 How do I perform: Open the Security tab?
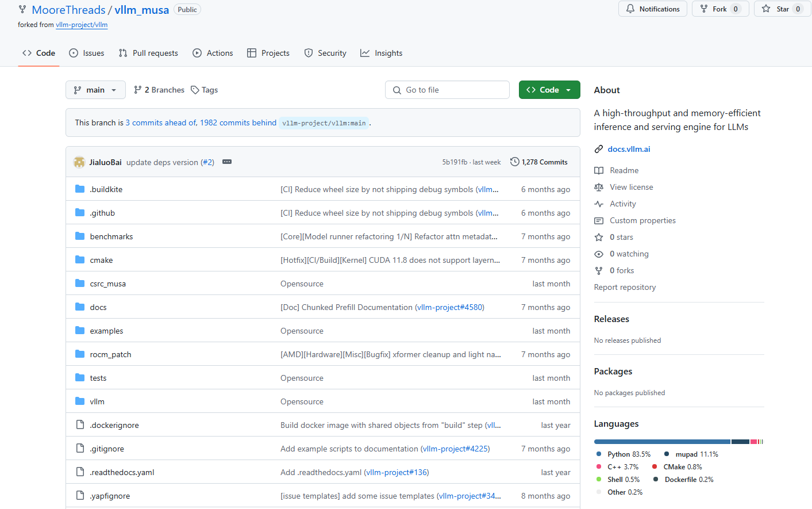pyautogui.click(x=325, y=53)
